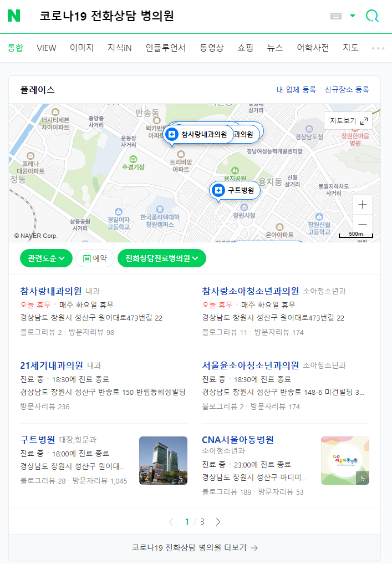Image resolution: width=392 pixels, height=564 pixels.
Task: Open 서울윤소아청소년과의원 listing
Action: tap(250, 365)
